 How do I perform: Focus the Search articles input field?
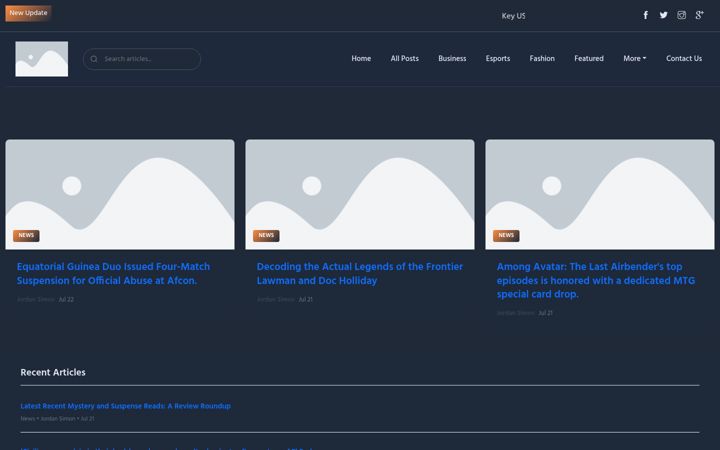(x=142, y=59)
